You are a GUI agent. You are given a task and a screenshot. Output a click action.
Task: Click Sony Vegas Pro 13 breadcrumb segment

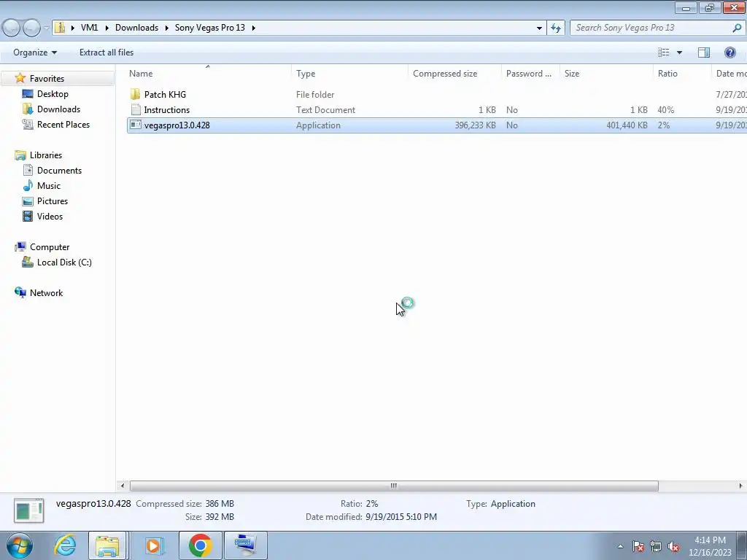point(209,28)
